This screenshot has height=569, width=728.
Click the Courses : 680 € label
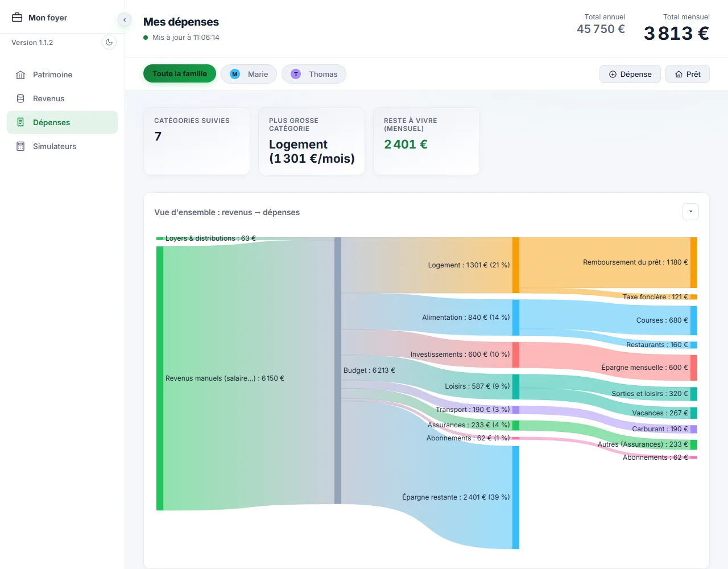662,320
